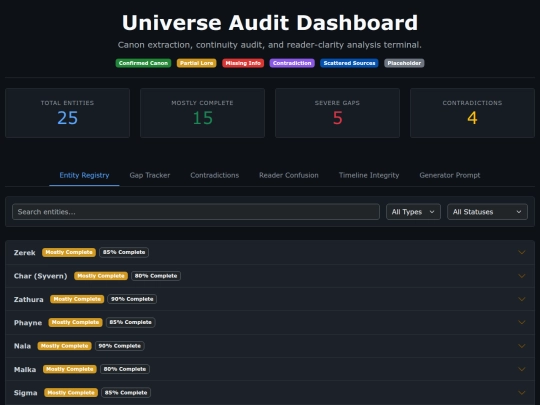Click the Sigma entity name
Screen dimensions: 540x405
click(25, 393)
